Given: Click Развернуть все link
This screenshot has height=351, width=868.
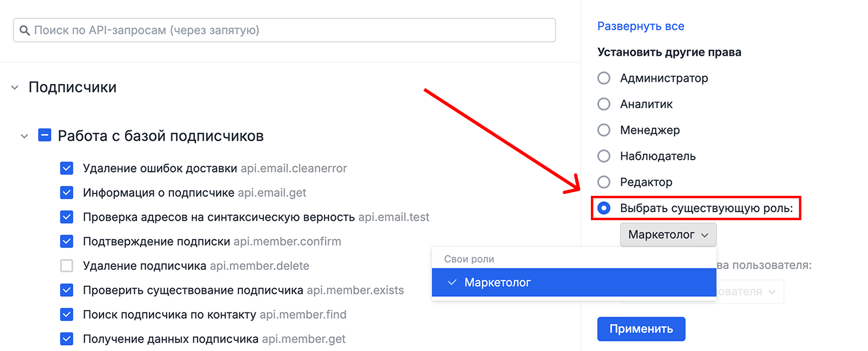Looking at the screenshot, I should [x=640, y=26].
